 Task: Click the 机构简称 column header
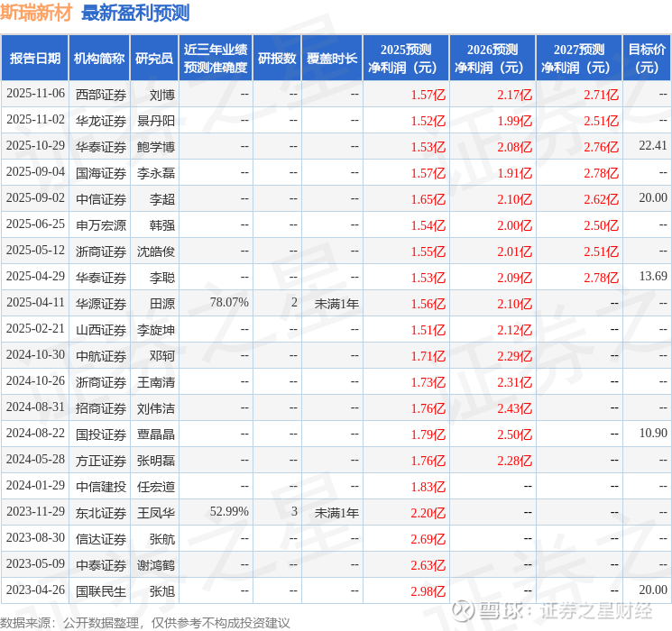click(x=99, y=58)
